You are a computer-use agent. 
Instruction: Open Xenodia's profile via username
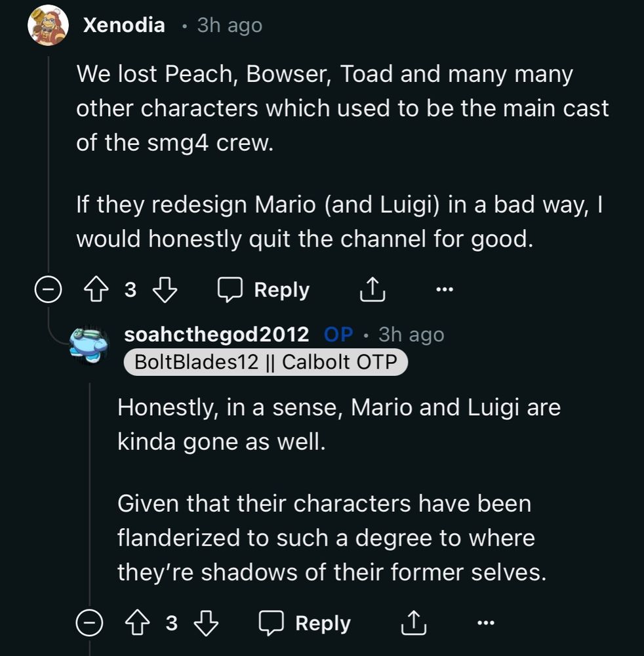[124, 26]
